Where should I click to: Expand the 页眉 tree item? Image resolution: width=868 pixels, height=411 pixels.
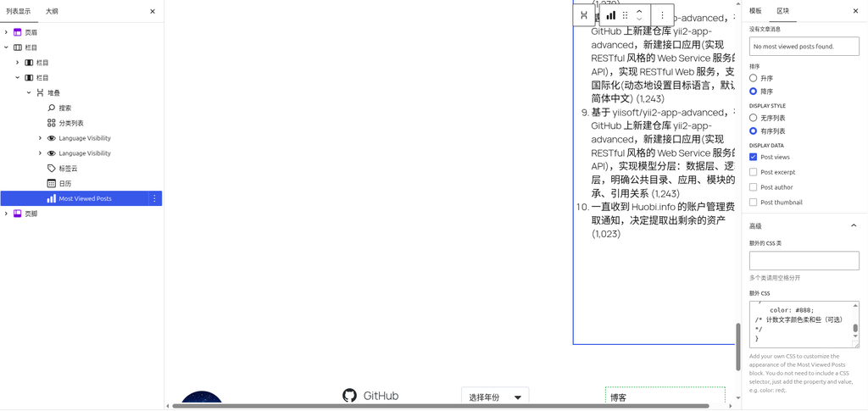coord(6,33)
